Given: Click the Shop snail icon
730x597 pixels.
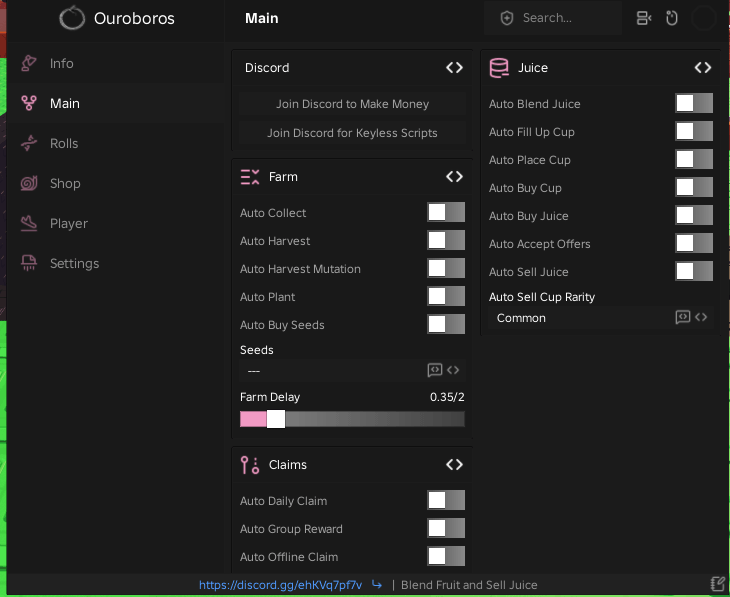Looking at the screenshot, I should (29, 183).
